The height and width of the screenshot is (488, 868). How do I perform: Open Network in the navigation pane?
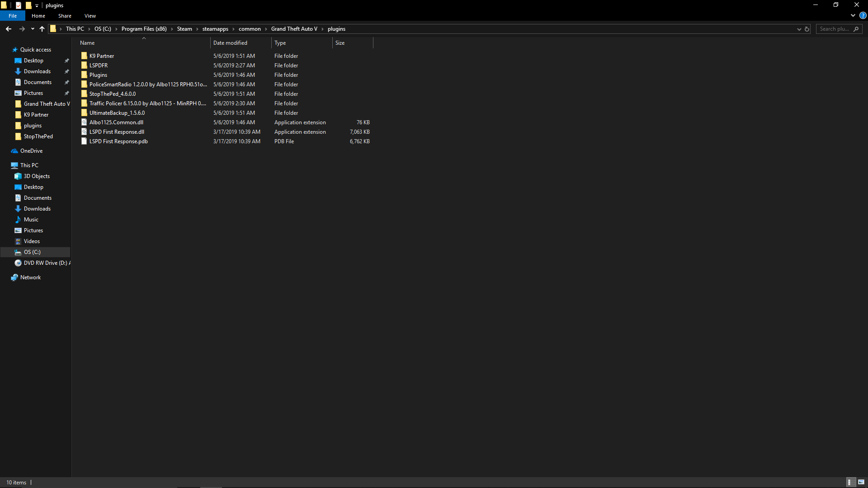(x=30, y=277)
